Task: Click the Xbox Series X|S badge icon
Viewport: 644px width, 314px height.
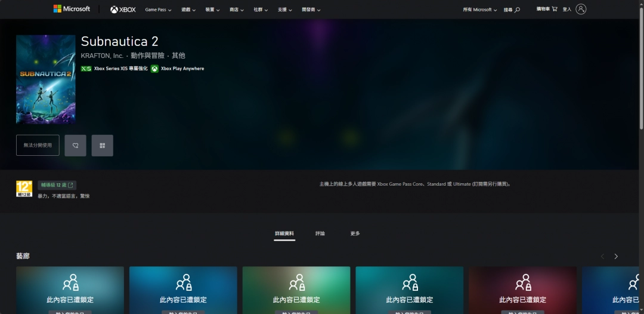Action: (86, 69)
